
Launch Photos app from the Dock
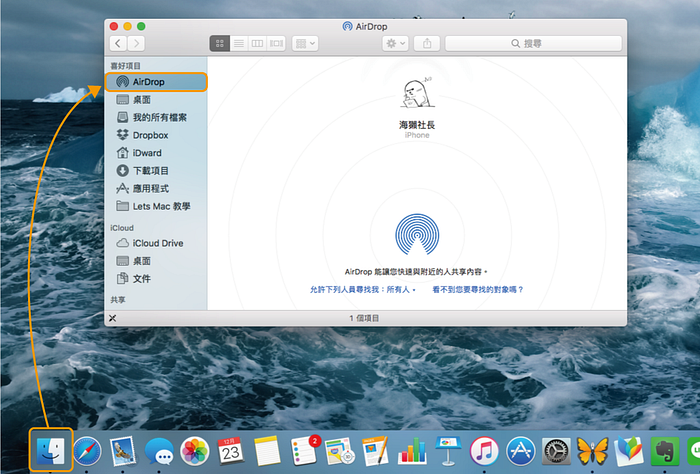point(195,451)
